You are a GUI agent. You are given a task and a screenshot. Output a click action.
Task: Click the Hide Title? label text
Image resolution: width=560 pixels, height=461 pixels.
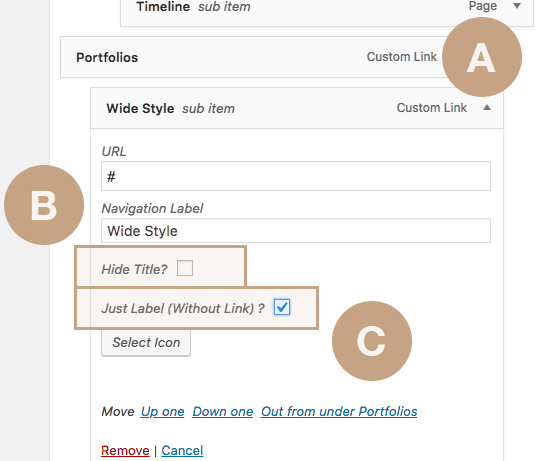coord(134,269)
